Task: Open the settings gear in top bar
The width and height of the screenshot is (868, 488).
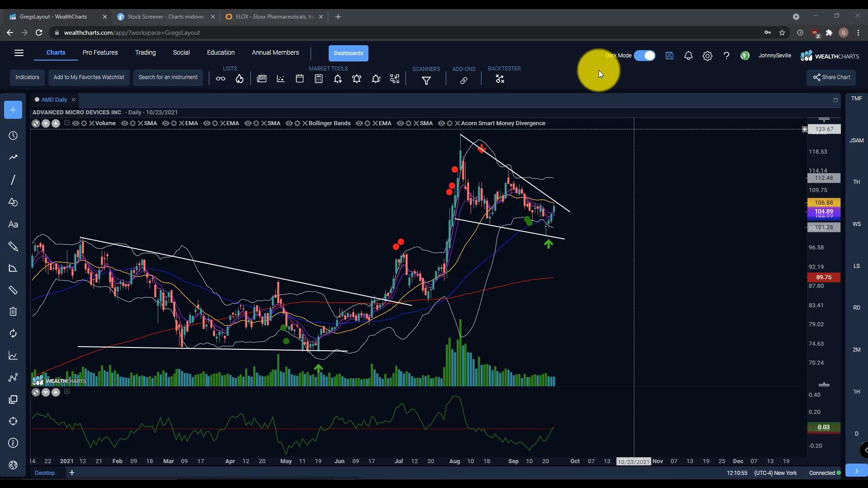Action: click(x=708, y=56)
